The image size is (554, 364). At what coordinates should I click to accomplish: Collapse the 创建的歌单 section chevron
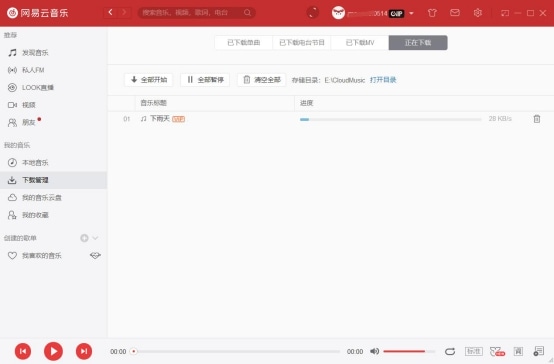click(95, 238)
